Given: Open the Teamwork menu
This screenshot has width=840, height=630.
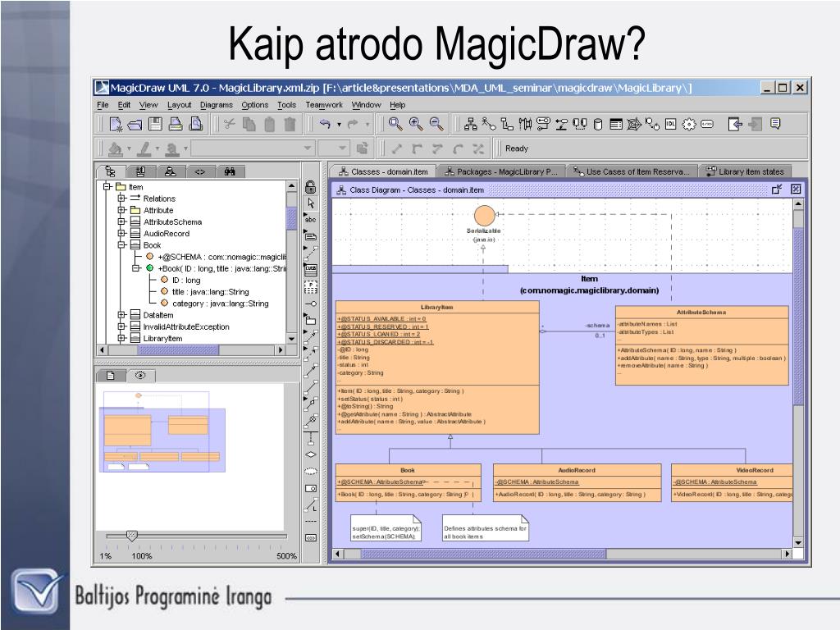Looking at the screenshot, I should point(324,105).
